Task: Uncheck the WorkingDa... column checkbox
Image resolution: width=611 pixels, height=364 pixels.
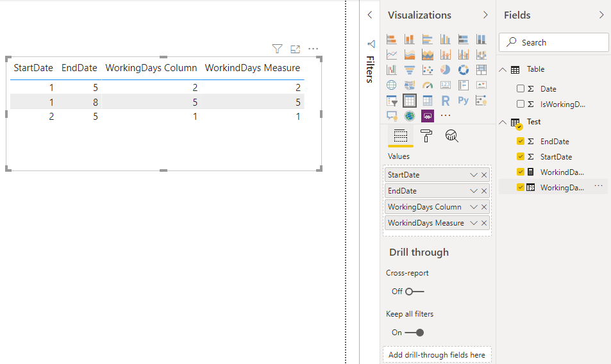Action: [x=520, y=187]
